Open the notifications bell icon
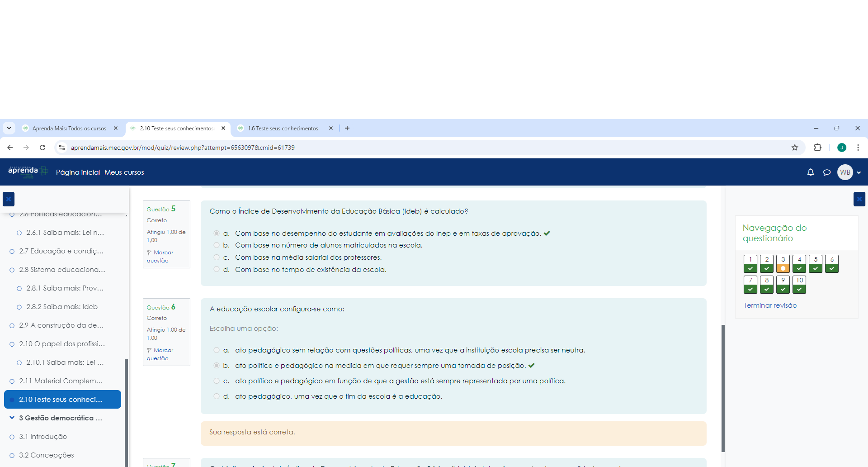Image resolution: width=868 pixels, height=467 pixels. (x=811, y=172)
